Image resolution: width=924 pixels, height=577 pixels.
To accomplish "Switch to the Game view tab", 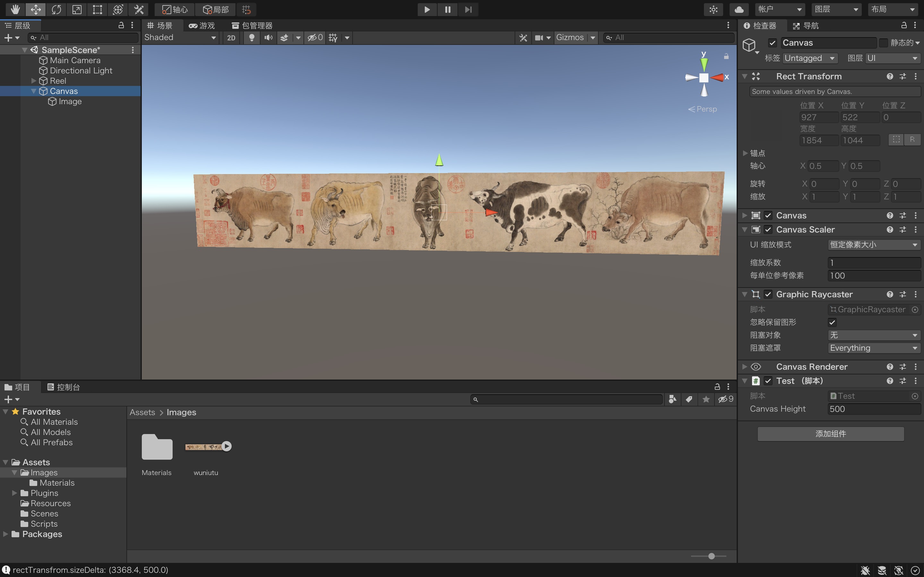I will [x=202, y=26].
